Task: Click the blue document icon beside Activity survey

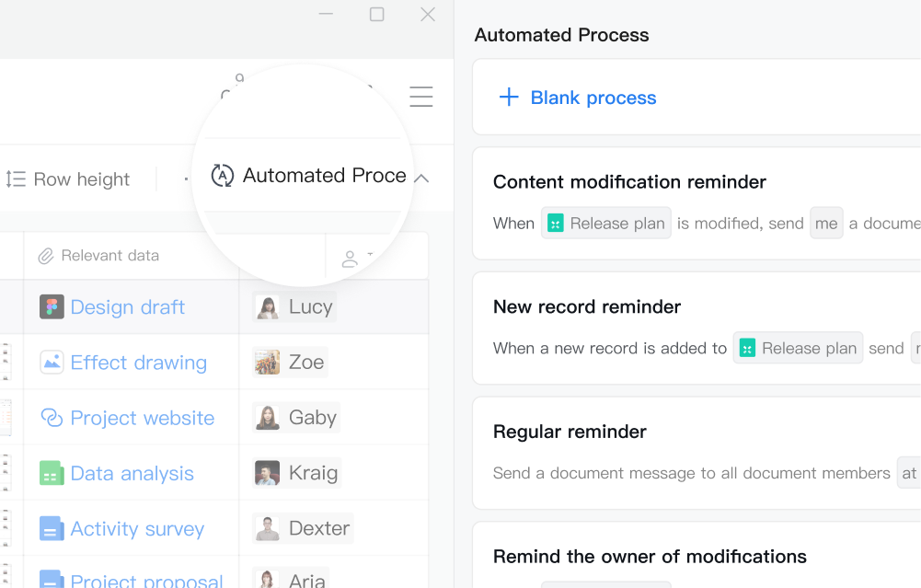Action: coord(52,528)
